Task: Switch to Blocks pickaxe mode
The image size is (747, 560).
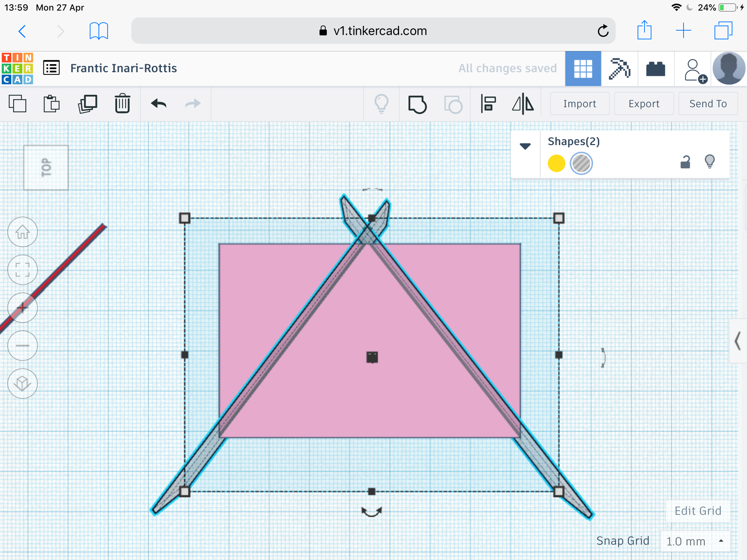Action: (619, 69)
